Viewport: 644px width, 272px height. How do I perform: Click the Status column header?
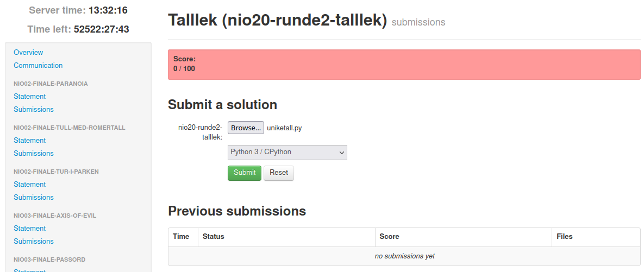214,237
